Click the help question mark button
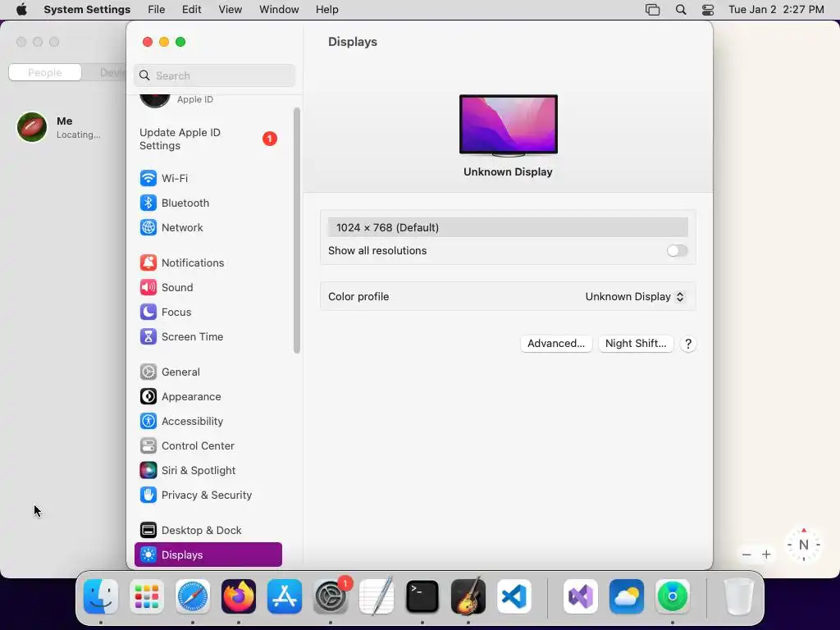This screenshot has height=630, width=840. [x=688, y=344]
